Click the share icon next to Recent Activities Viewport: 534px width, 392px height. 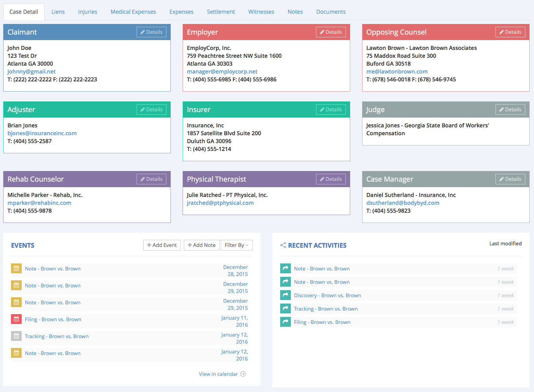pyautogui.click(x=283, y=245)
